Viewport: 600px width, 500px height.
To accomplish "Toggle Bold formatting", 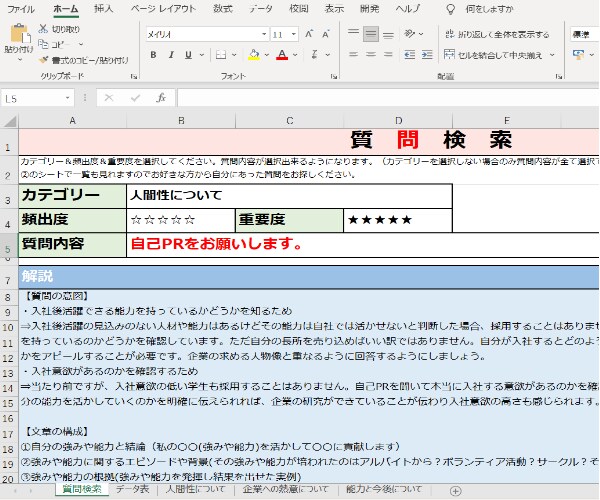I will 153,55.
